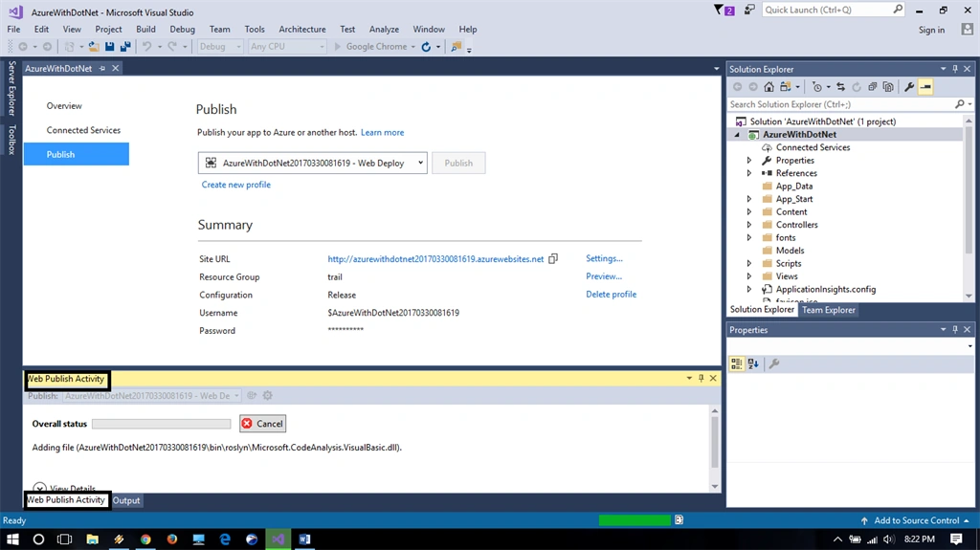Viewport: 980px width, 550px height.
Task: Toggle Preview Selected Items button in Solution Explorer
Action: coord(925,87)
